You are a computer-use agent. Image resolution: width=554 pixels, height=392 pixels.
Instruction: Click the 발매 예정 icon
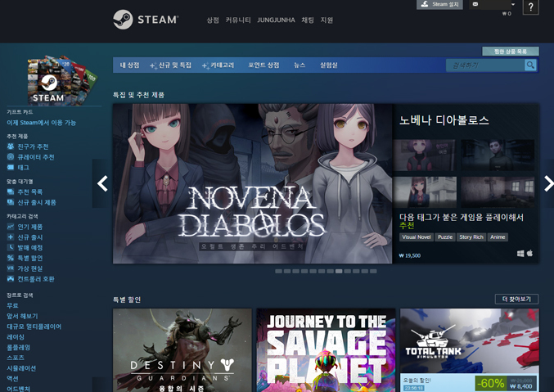click(11, 247)
